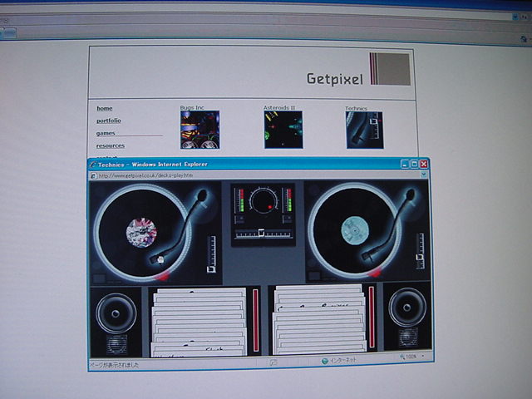Click the zoom 100% magnifier button
Image resolution: width=532 pixels, height=399 pixels.
click(x=407, y=357)
